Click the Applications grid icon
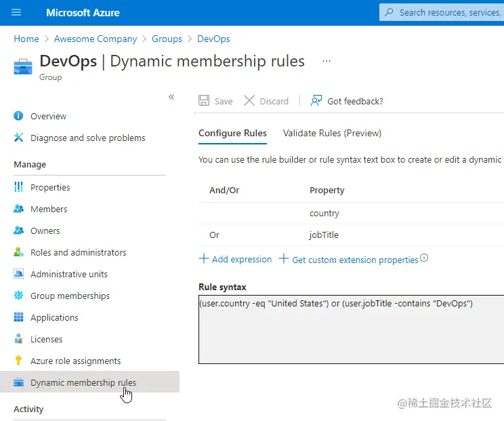Image resolution: width=504 pixels, height=421 pixels. (18, 317)
